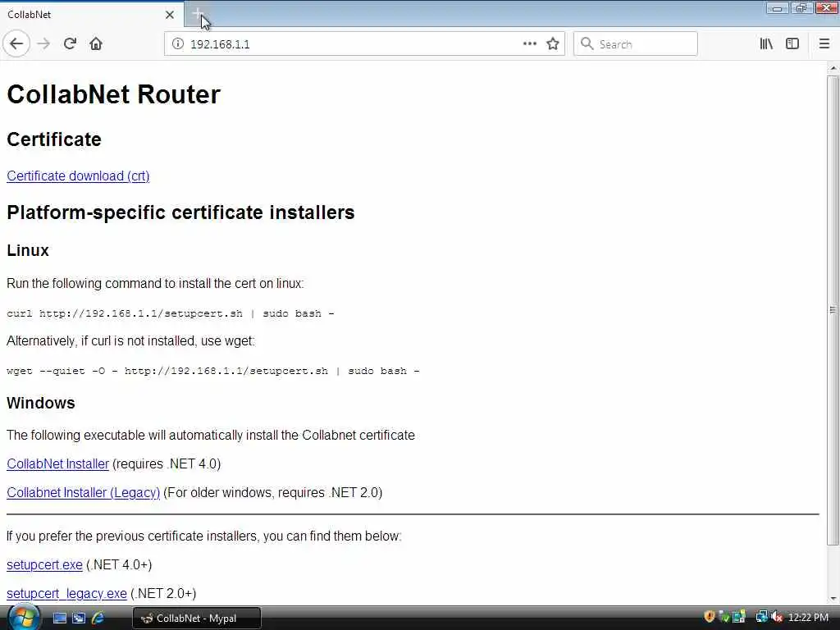Click Switch between windows quick launch icon

79,619
